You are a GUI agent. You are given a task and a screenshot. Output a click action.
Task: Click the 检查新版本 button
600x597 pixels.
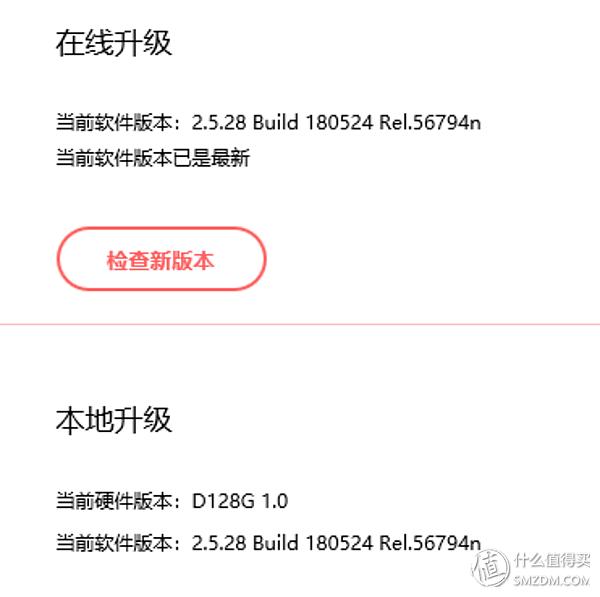160,260
